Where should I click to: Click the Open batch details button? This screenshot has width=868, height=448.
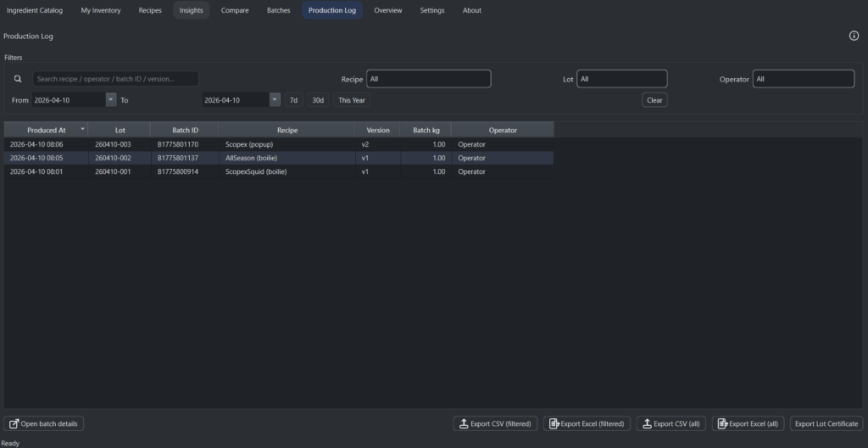point(46,423)
